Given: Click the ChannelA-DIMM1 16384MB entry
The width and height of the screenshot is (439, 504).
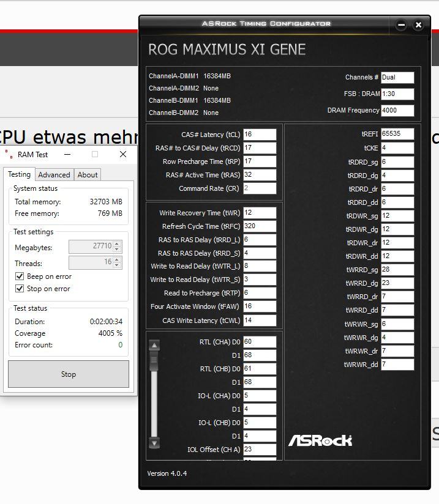Looking at the screenshot, I should coord(190,76).
